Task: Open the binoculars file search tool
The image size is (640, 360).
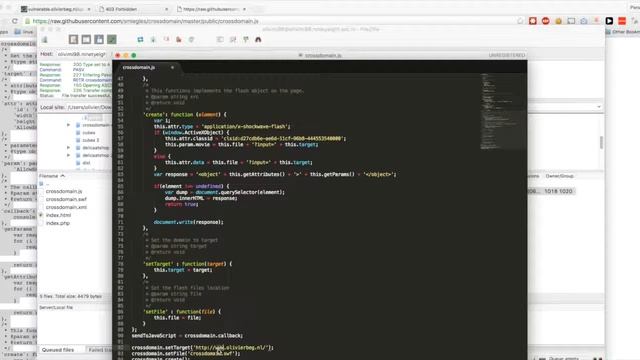Action: [258, 40]
